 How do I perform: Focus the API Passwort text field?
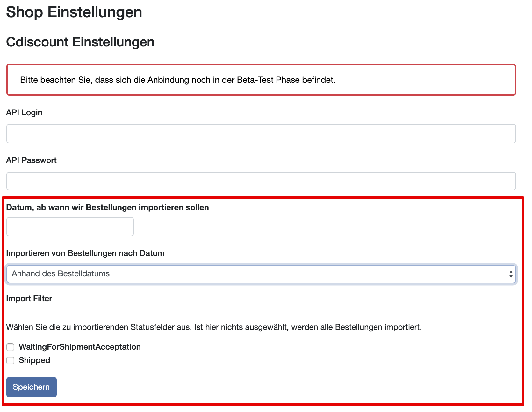coord(261,181)
